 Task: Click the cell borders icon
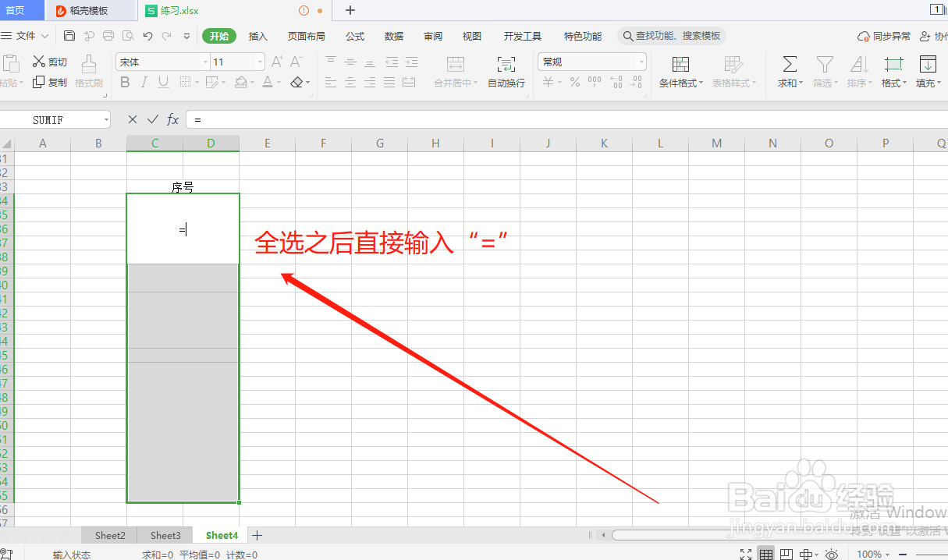pos(185,82)
